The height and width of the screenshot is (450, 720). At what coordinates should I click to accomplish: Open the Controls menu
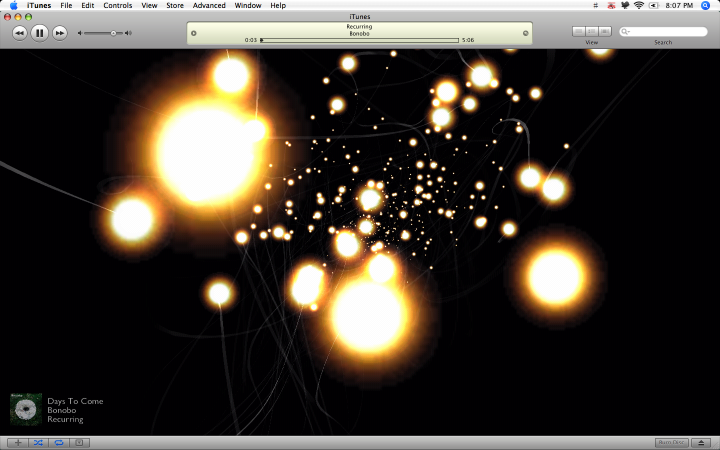(x=118, y=6)
